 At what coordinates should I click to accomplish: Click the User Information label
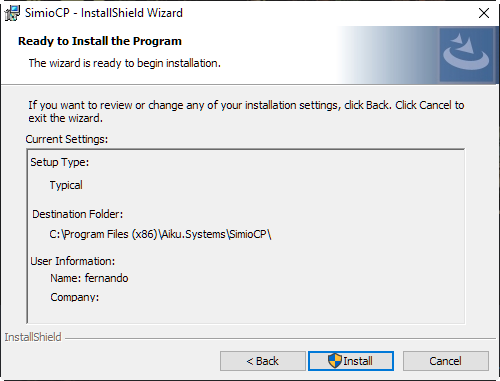(x=73, y=261)
